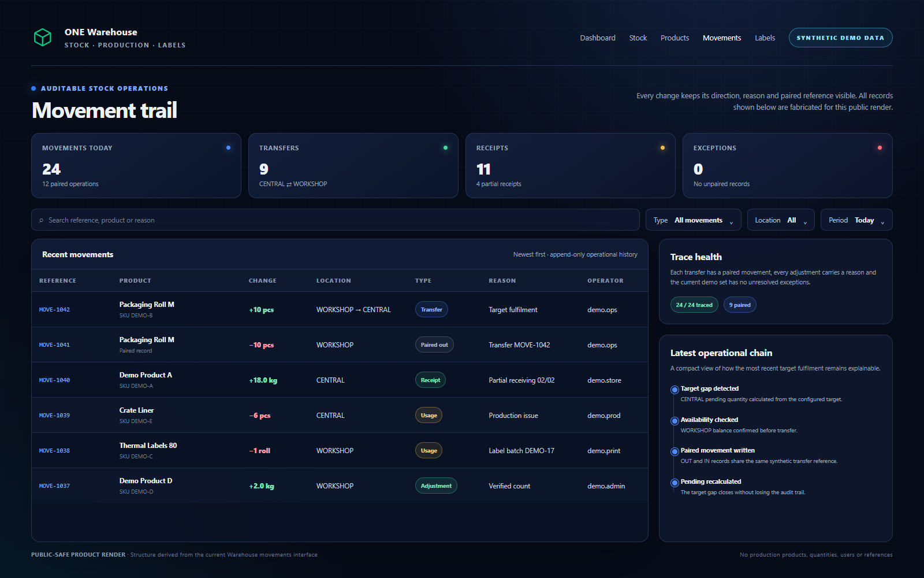This screenshot has height=578, width=924.
Task: Click the Target gap detected step marker
Action: click(675, 390)
